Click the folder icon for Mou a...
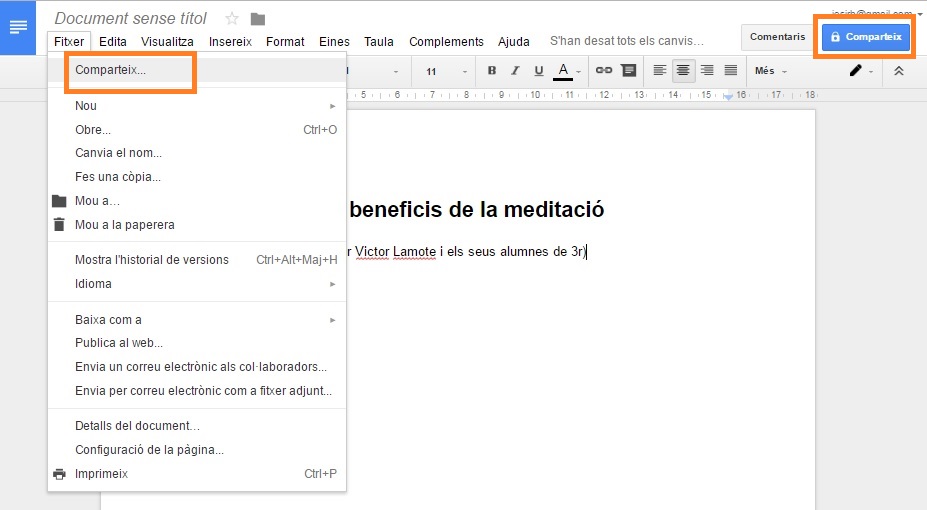The image size is (927, 510). click(x=59, y=201)
